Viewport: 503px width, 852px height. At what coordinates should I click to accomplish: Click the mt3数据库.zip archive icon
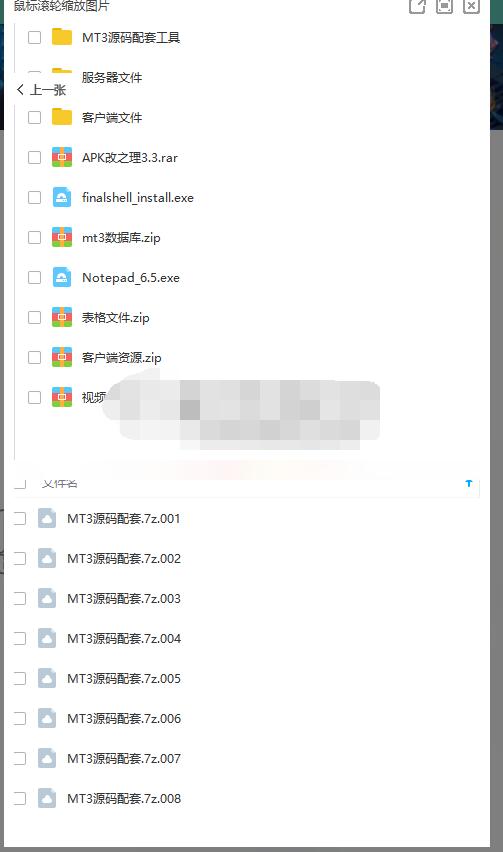click(62, 237)
